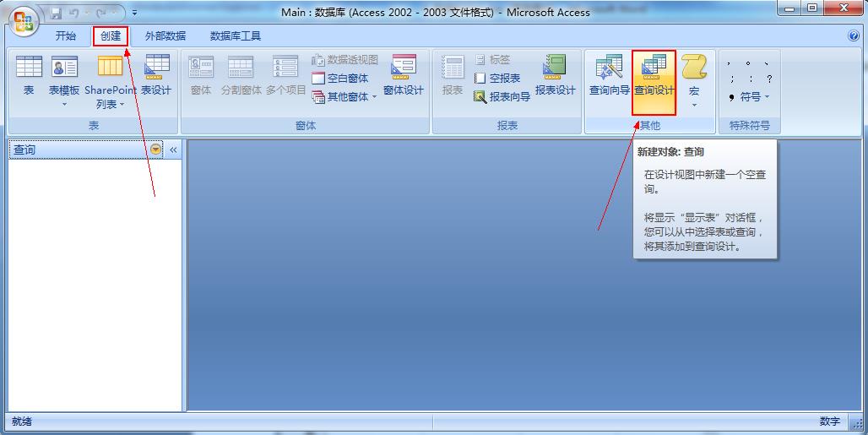Screen dimensions: 868x435
Task: Click the Redo arrow icon
Action: [x=101, y=12]
